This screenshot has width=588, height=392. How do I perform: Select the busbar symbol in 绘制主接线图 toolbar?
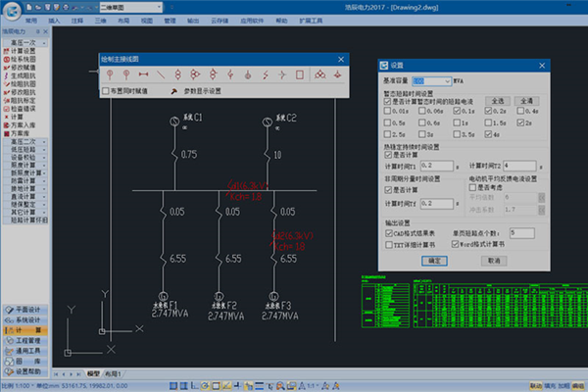[143, 74]
